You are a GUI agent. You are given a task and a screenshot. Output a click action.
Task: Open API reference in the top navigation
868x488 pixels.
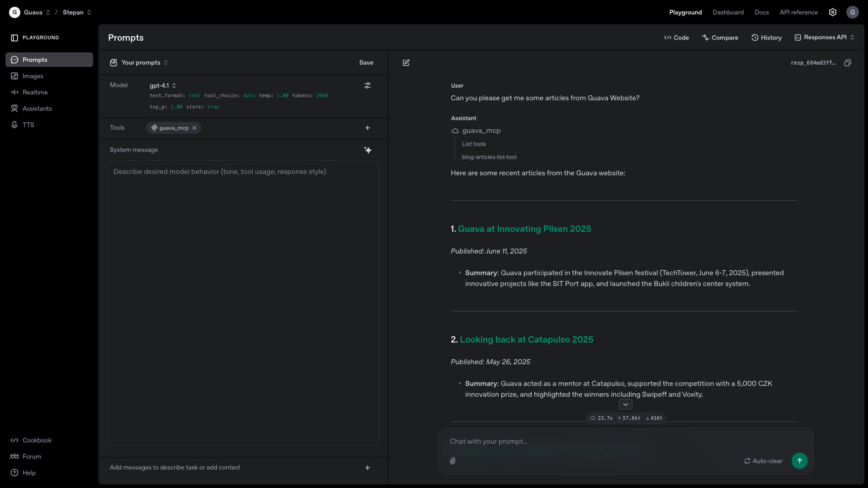[x=798, y=12]
